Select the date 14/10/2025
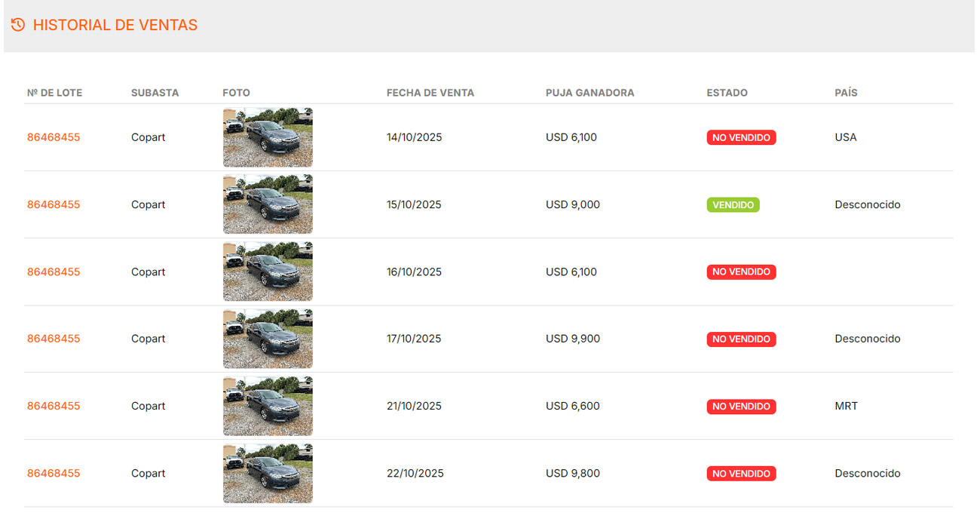 click(415, 137)
